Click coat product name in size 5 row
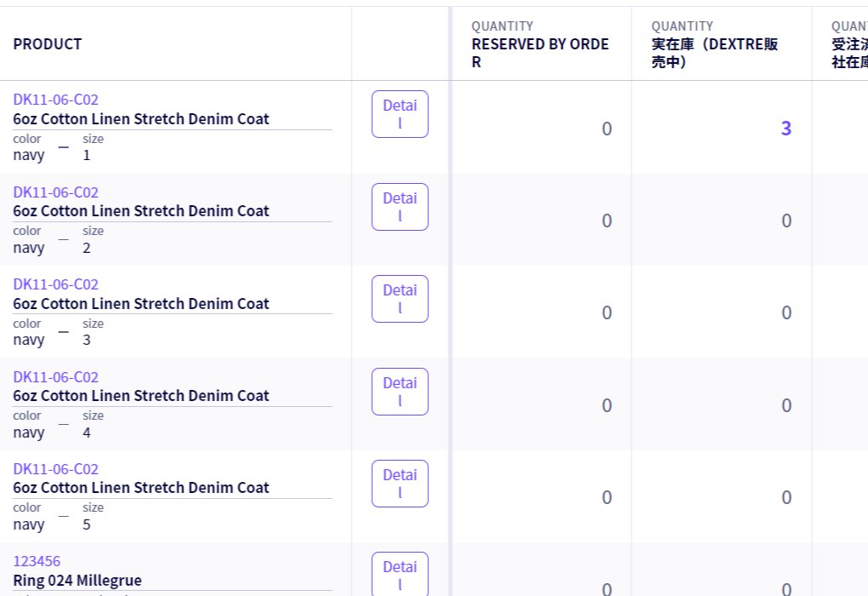This screenshot has height=596, width=868. point(141,487)
